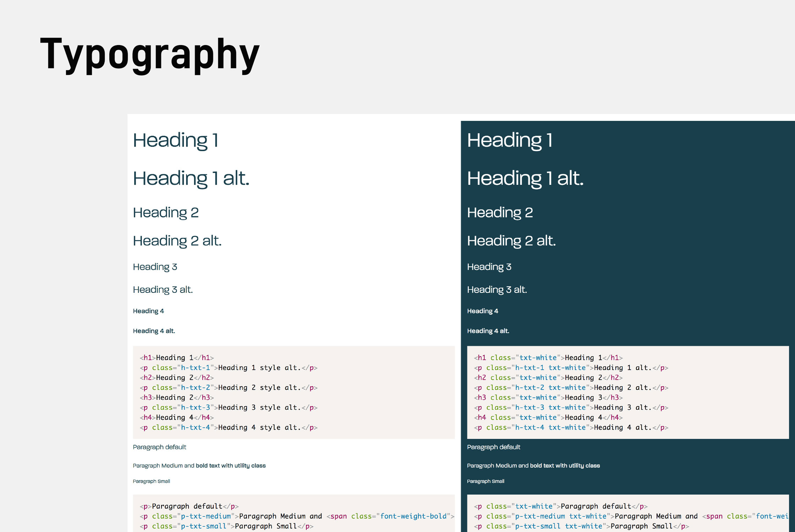The width and height of the screenshot is (795, 532).
Task: Select Heading 3 alt. on the dark panel
Action: 497,290
